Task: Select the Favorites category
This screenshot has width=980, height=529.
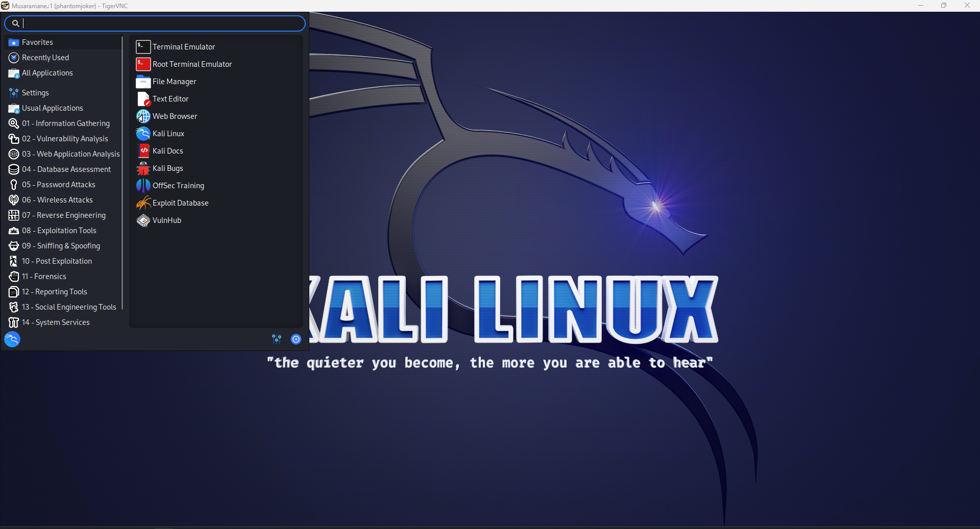Action: coord(37,42)
